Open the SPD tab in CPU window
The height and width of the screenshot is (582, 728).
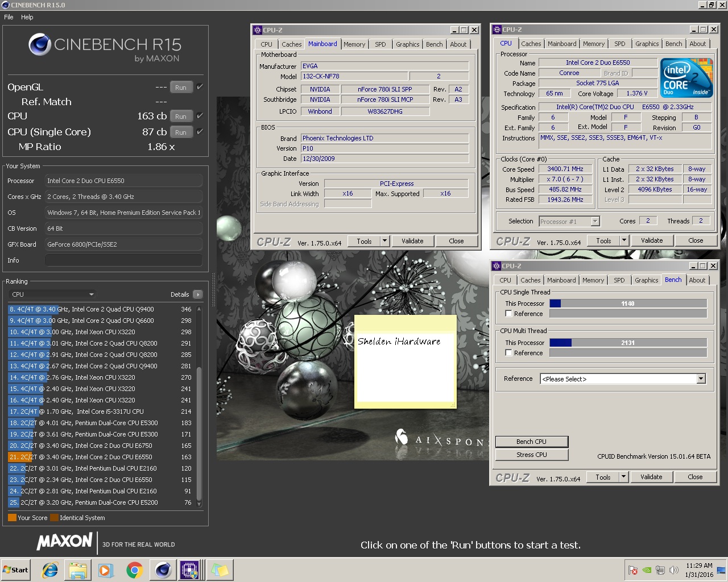click(620, 44)
